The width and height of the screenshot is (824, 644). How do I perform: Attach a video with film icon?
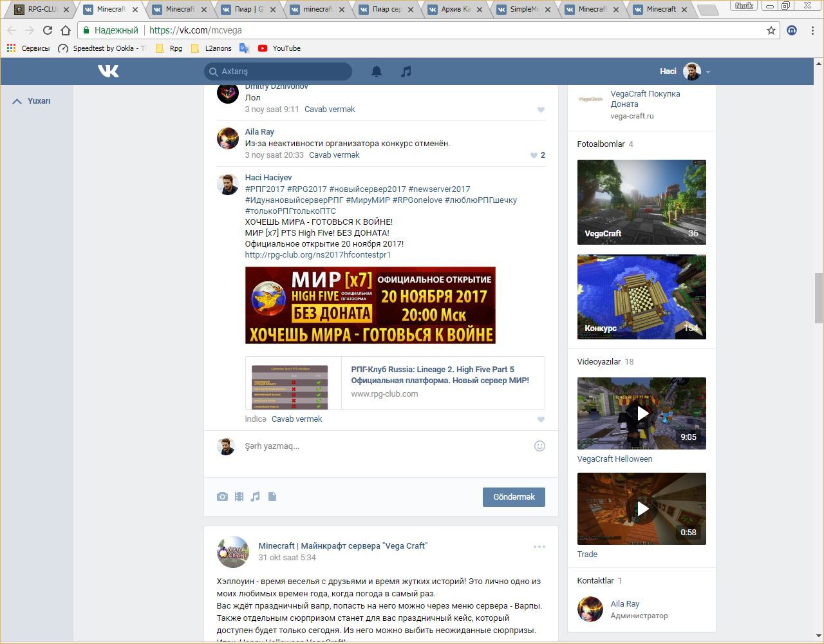[239, 497]
